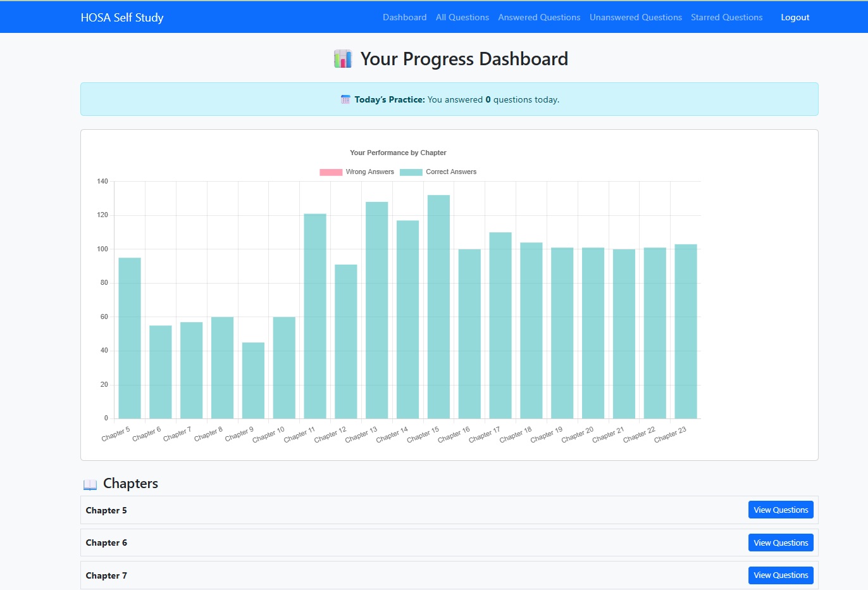View Questions for Chapter 7

780,575
